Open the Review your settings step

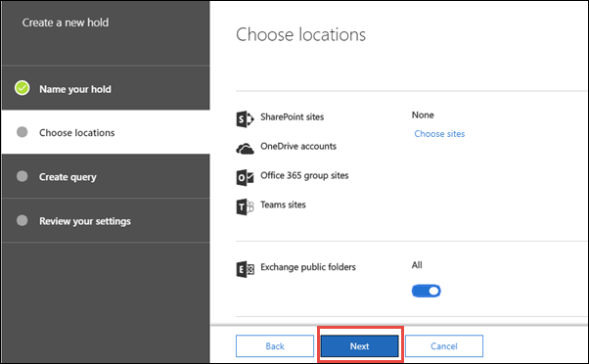coord(106,220)
